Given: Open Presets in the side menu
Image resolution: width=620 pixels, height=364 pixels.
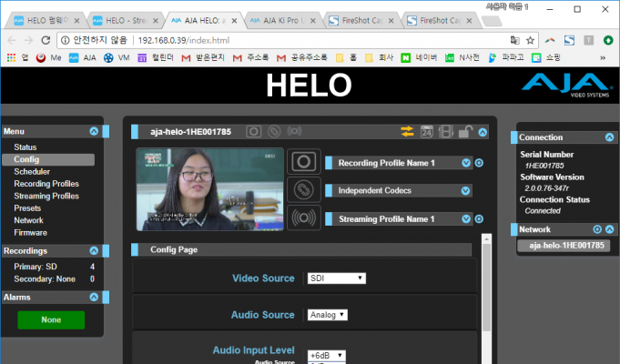Looking at the screenshot, I should [x=27, y=208].
